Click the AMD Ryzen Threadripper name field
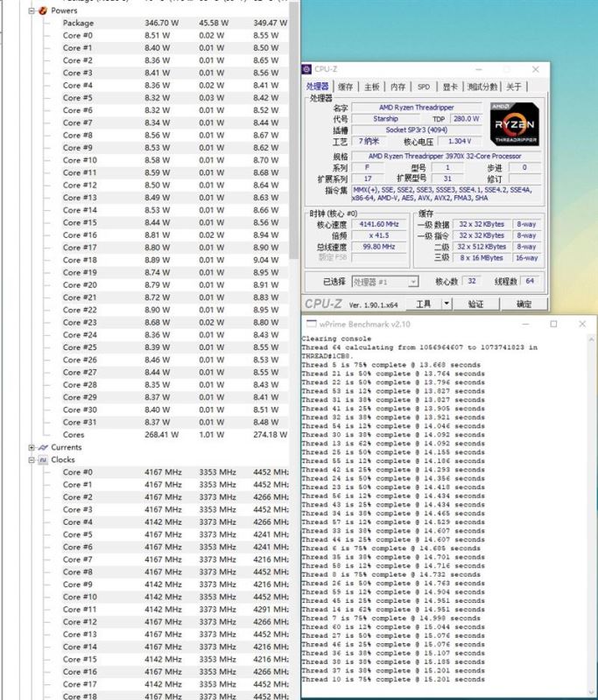The height and width of the screenshot is (700, 598). 416,108
